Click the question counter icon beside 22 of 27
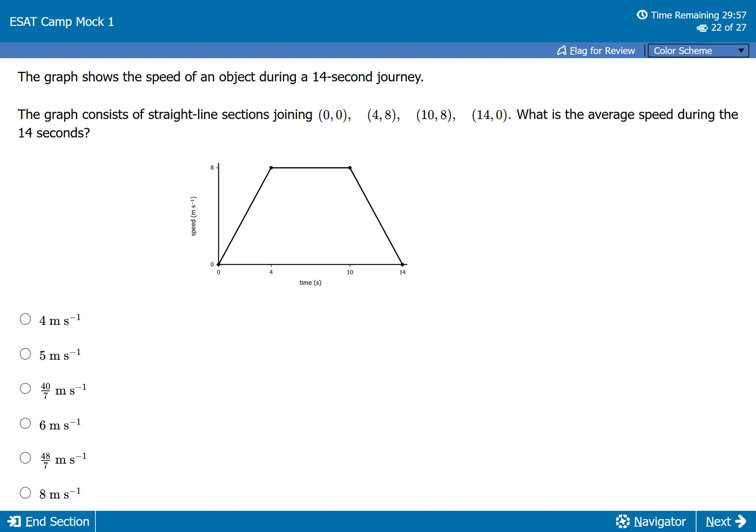The image size is (756, 532). 702,28
